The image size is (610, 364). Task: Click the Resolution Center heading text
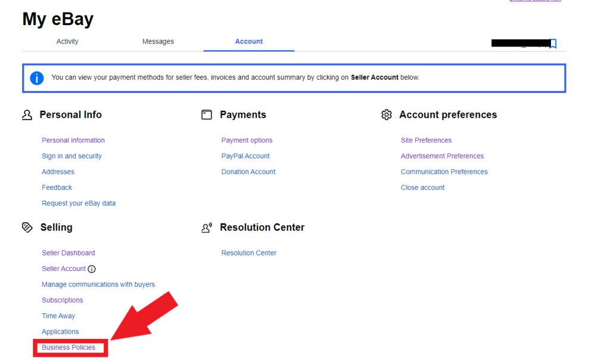point(262,227)
